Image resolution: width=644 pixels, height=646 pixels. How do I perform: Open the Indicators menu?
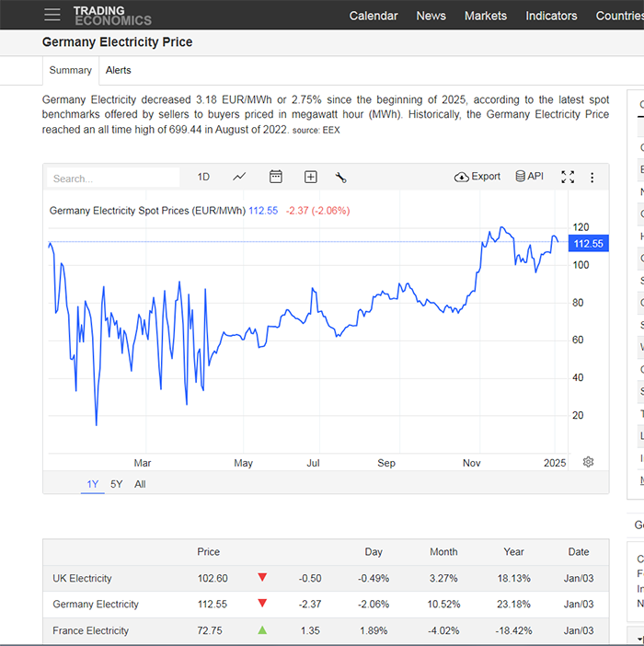551,16
